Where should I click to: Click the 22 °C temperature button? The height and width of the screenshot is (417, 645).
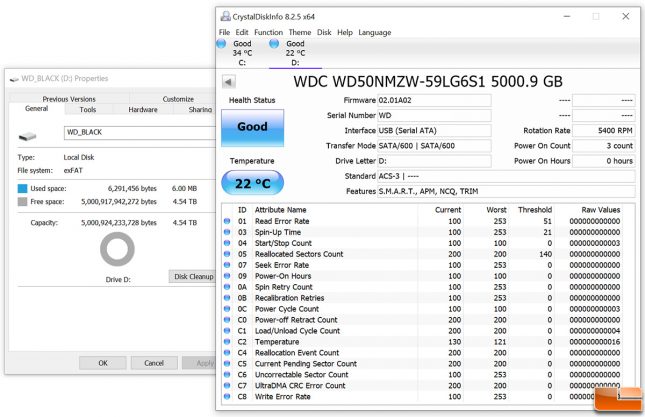coord(252,183)
